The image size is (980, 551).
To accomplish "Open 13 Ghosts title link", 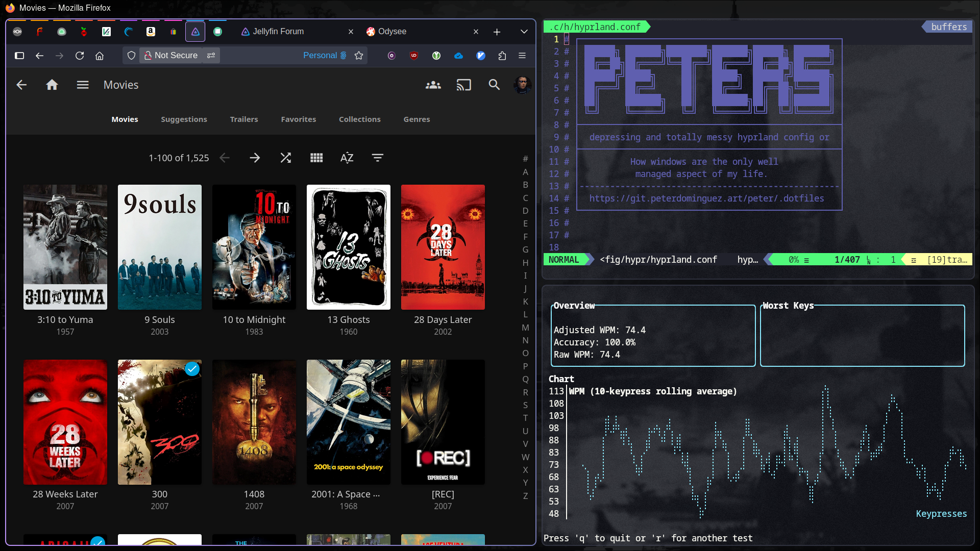I will click(349, 320).
